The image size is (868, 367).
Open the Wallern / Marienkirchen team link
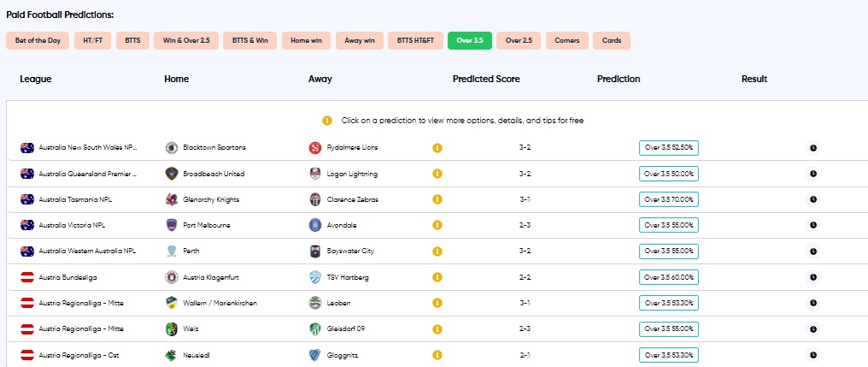(220, 303)
